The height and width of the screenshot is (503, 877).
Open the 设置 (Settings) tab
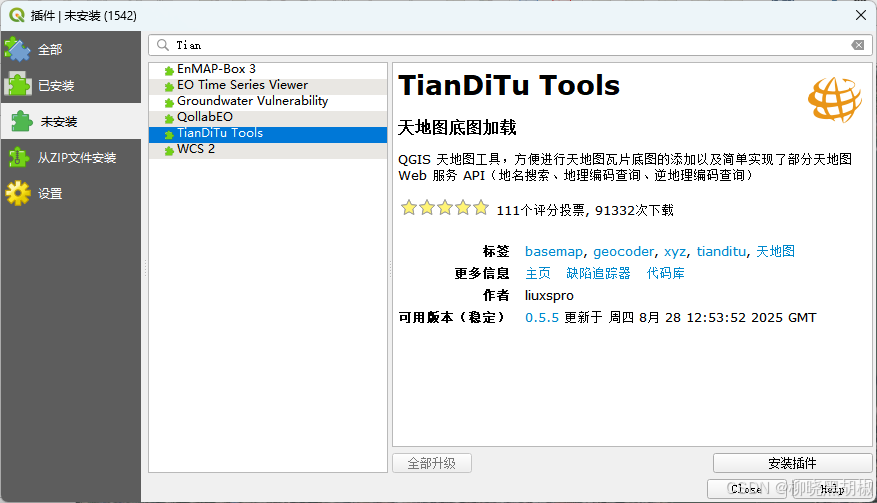[70, 194]
